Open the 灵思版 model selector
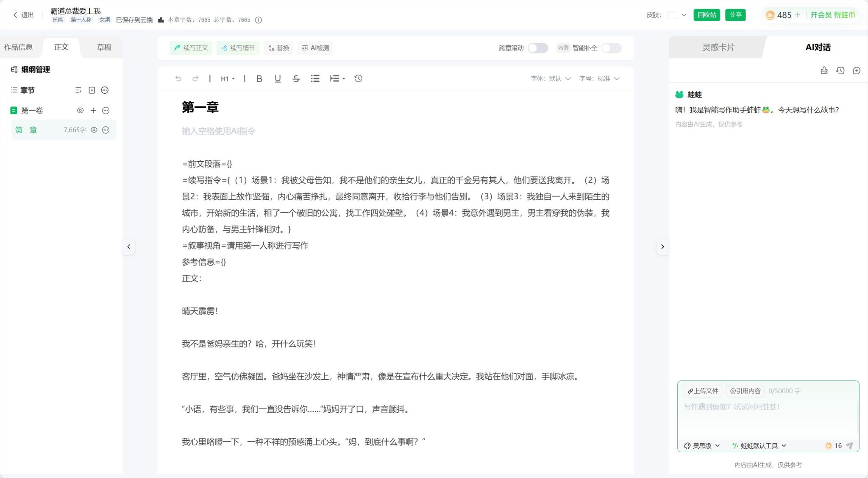The image size is (868, 478). point(702,445)
